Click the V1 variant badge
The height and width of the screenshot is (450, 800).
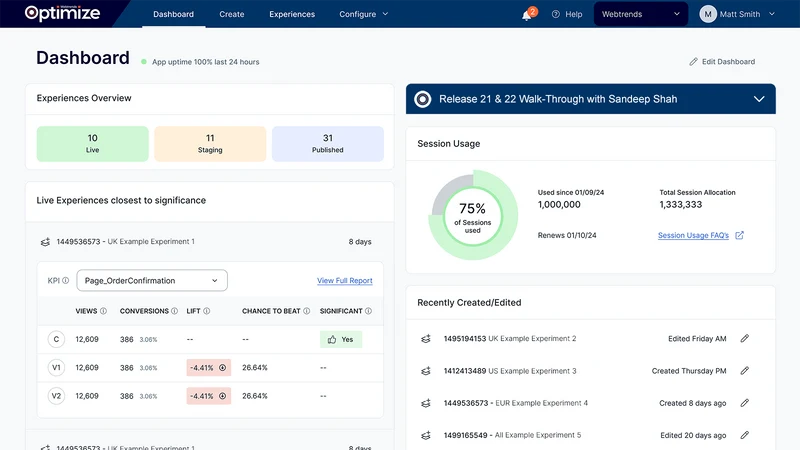56,368
